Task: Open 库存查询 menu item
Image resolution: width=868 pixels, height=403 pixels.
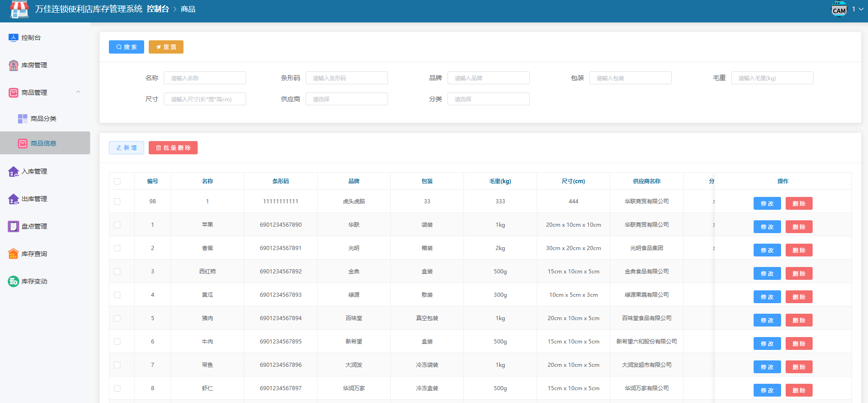Action: click(45, 254)
